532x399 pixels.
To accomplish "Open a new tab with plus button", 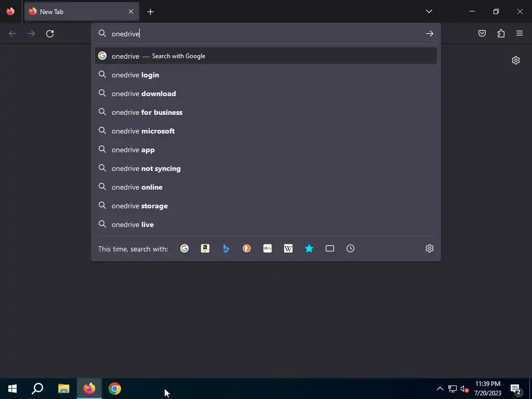I will pyautogui.click(x=150, y=12).
